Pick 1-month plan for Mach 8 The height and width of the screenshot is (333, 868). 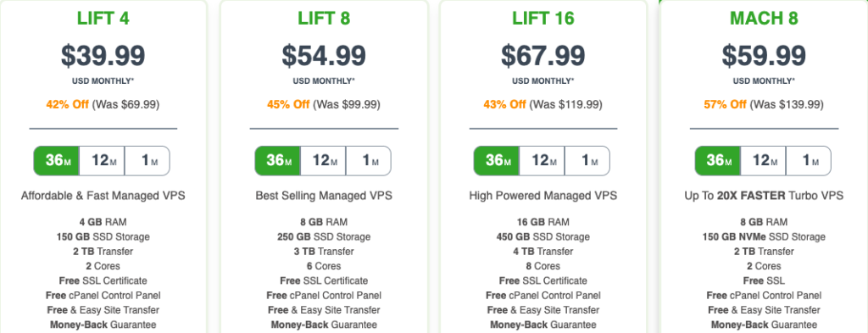tap(808, 161)
